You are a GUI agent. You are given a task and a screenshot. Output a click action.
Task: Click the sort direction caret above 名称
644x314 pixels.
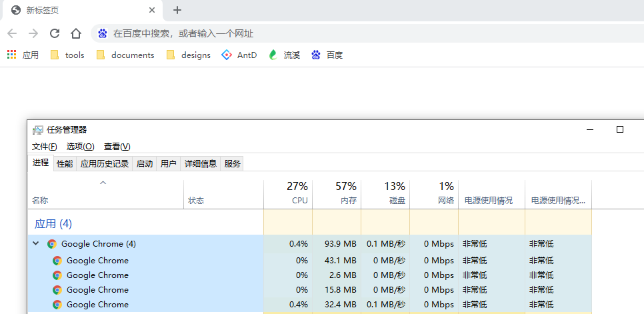click(x=103, y=183)
